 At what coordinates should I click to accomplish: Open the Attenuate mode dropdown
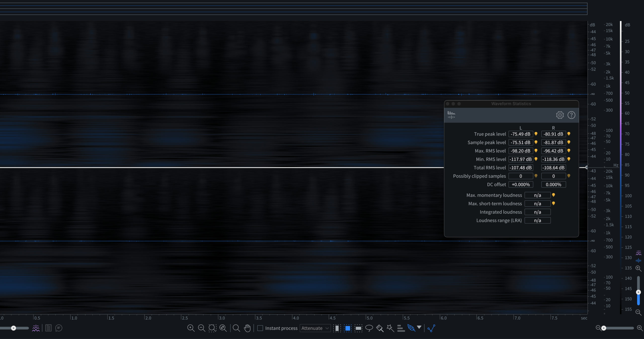click(315, 328)
